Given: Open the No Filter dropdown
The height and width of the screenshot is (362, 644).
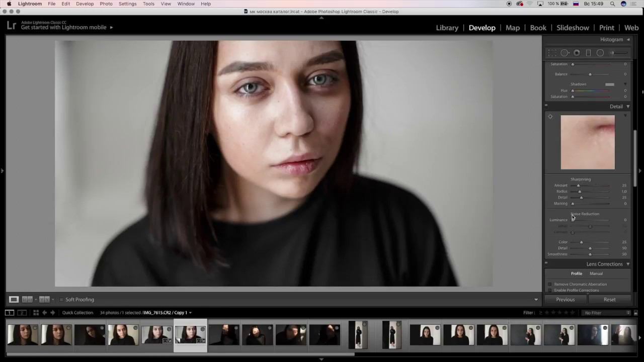Looking at the screenshot, I should (x=607, y=313).
